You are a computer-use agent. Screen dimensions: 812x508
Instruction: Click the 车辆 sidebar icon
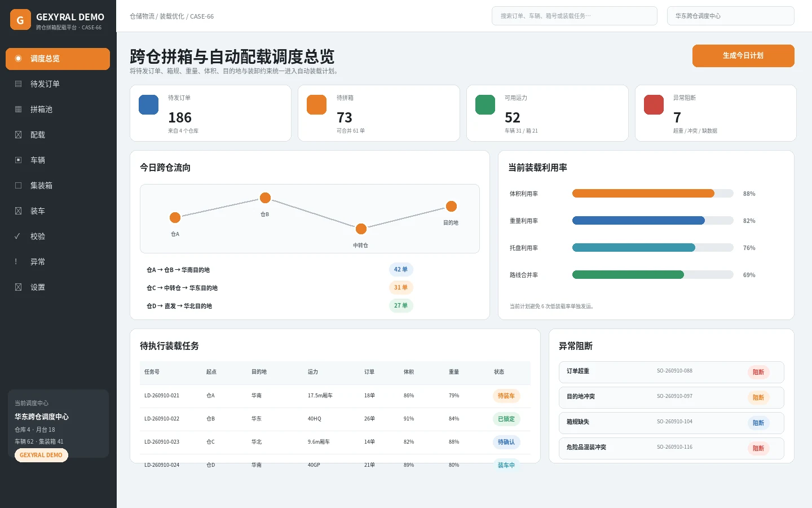18,160
